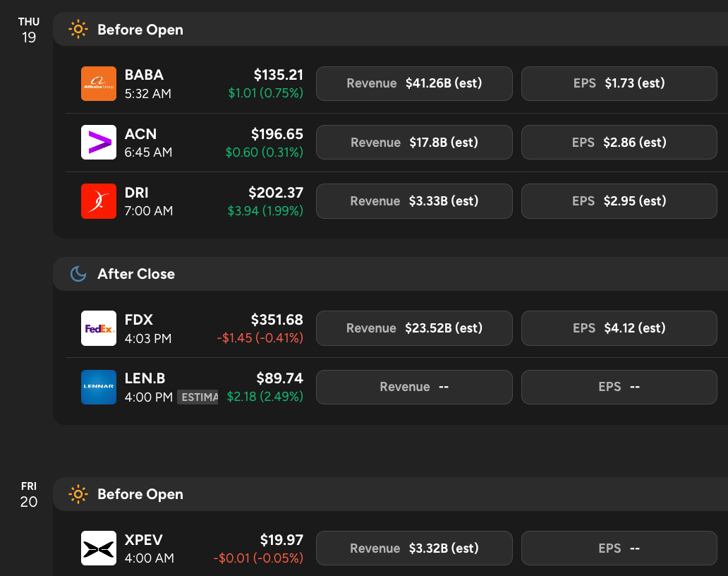Screen dimensions: 728x576
Task: Click the Lennar LEN.B logo icon
Action: [99, 387]
